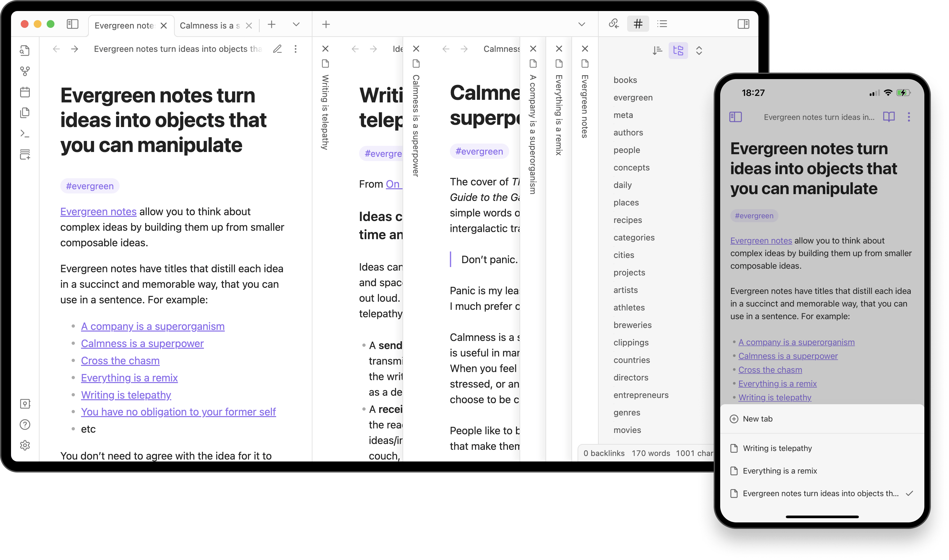Follow 'Evergreen notes' link in desktop note body

point(98,212)
